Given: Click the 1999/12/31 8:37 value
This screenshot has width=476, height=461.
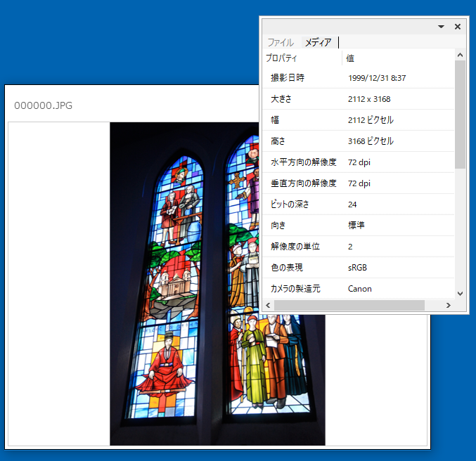Looking at the screenshot, I should (x=377, y=78).
